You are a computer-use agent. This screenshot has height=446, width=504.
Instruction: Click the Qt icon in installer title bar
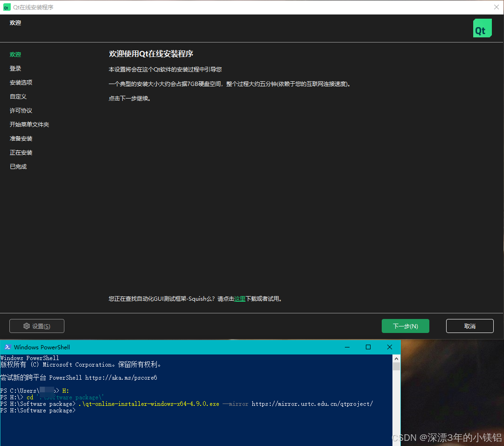point(7,7)
